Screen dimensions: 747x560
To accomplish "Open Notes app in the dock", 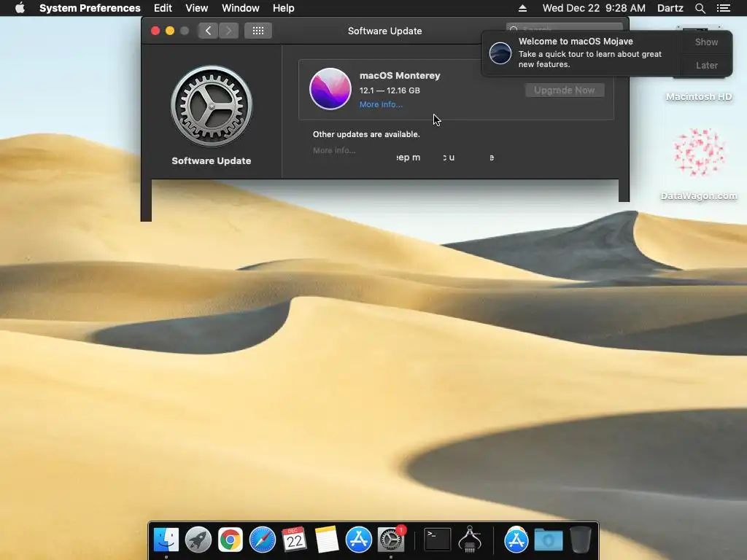I will tap(326, 540).
